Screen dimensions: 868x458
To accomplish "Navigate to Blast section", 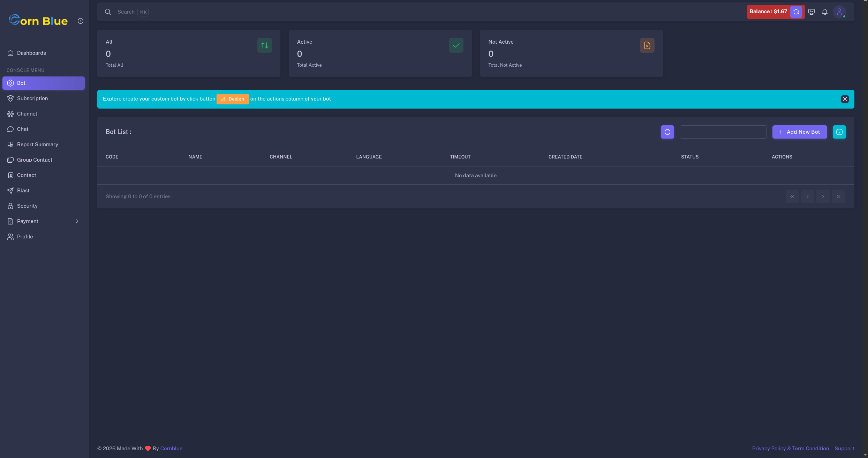I will click(23, 191).
